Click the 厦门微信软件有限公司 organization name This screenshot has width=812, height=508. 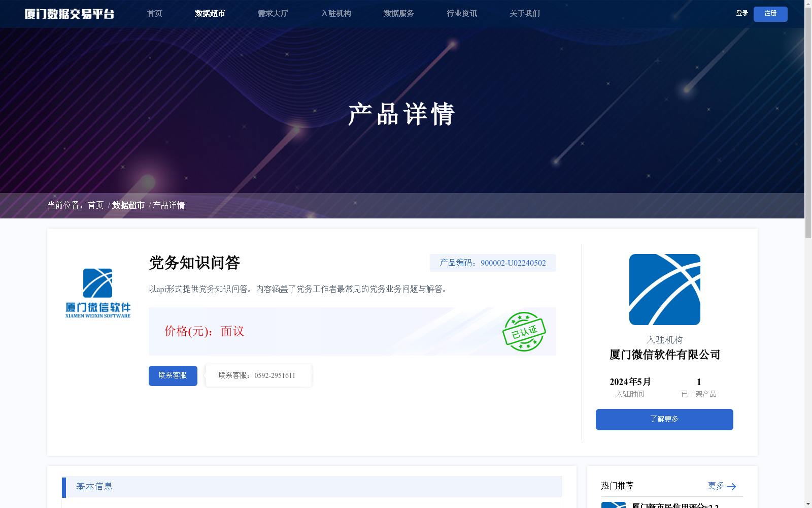665,355
